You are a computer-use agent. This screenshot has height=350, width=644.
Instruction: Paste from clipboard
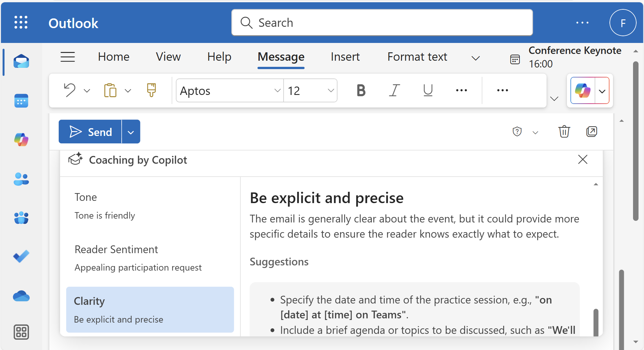pos(110,90)
